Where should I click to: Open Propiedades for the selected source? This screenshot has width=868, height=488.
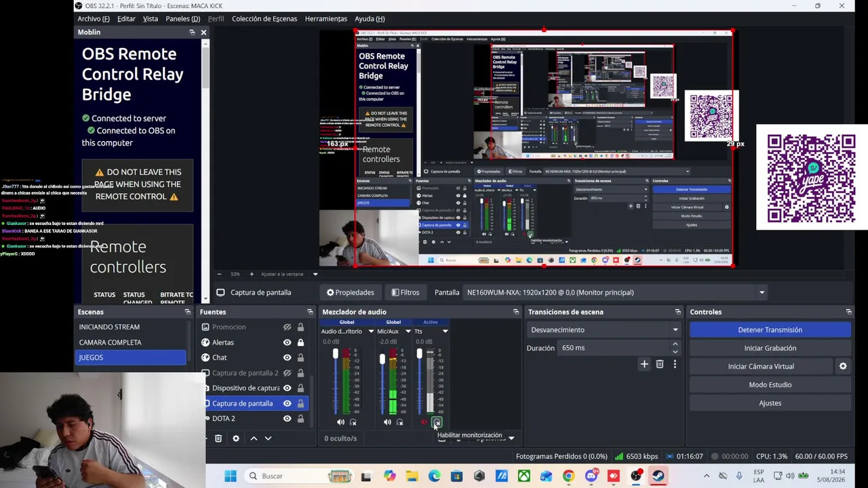point(350,293)
